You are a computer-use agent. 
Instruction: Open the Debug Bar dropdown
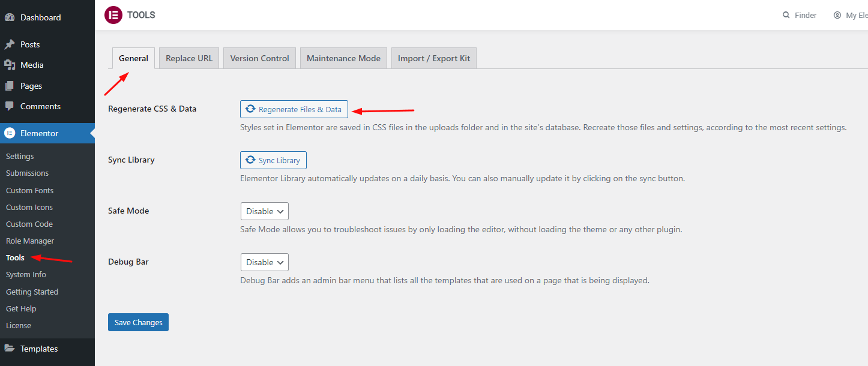pyautogui.click(x=265, y=262)
